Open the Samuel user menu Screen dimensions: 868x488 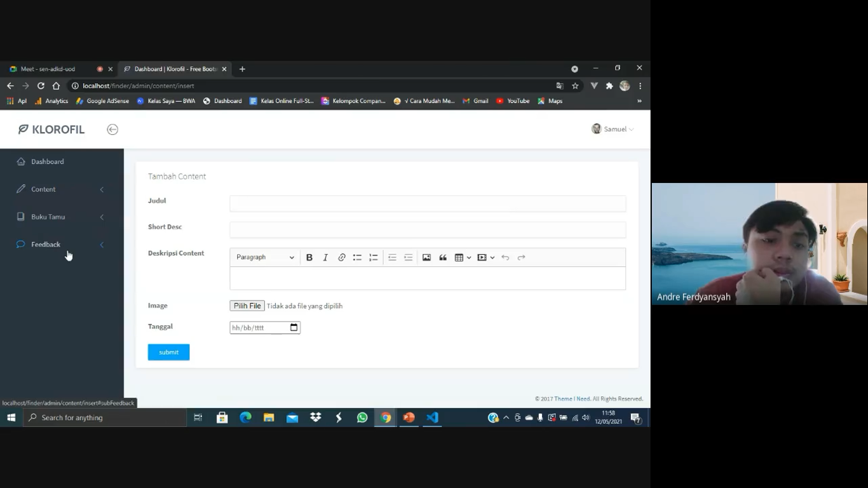613,129
